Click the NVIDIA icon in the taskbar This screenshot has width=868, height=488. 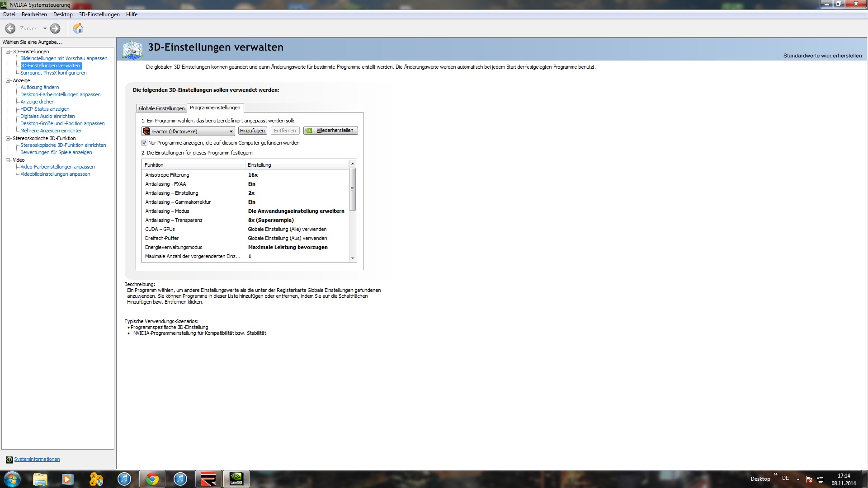(x=236, y=479)
